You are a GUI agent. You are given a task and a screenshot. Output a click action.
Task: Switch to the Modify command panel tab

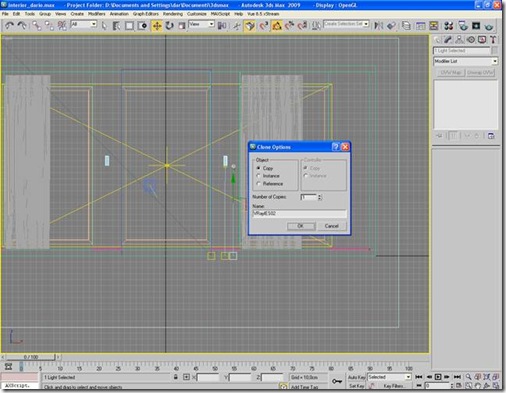[448, 40]
